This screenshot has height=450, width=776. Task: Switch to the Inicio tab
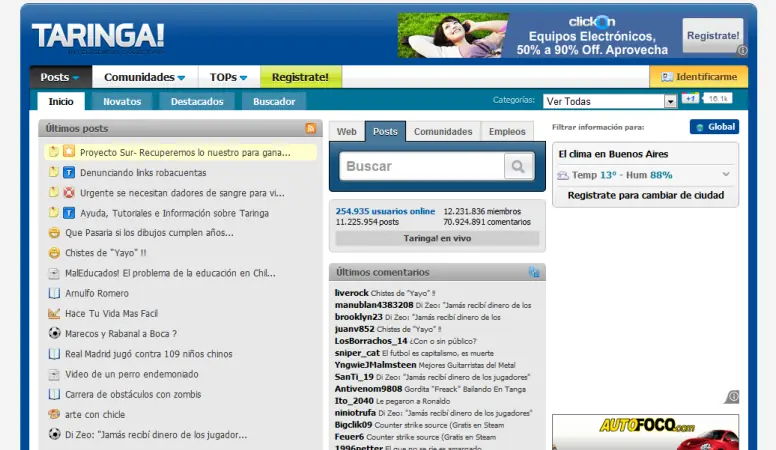(61, 101)
